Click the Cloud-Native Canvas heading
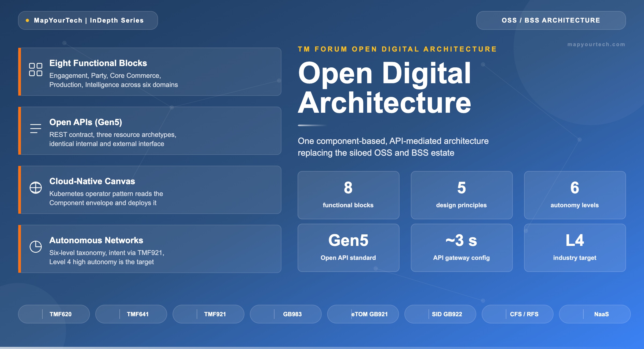644x349 pixels. pyautogui.click(x=92, y=181)
